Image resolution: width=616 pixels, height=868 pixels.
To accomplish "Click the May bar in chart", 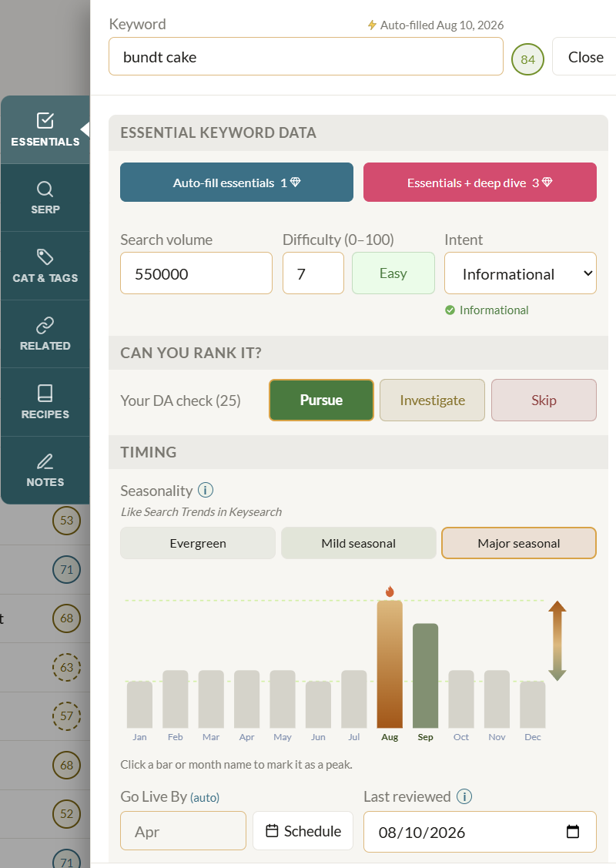I will coord(283,699).
